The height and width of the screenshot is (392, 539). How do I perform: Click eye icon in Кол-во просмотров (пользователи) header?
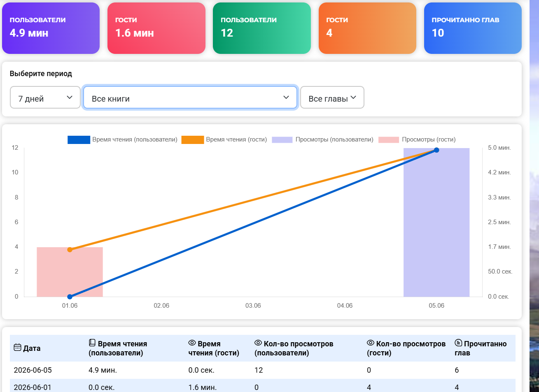coord(258,343)
